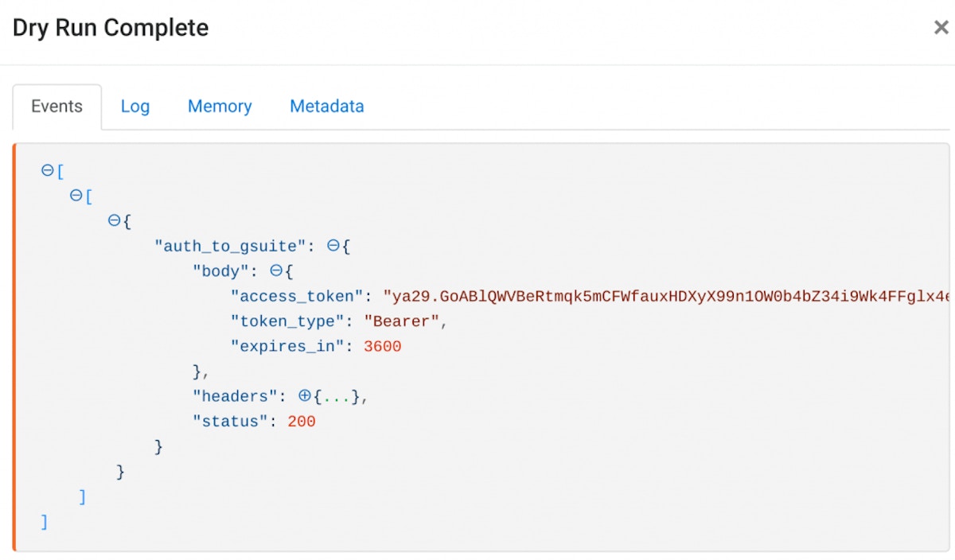Click the 3600 expires_in value
This screenshot has width=955, height=560.
click(x=382, y=347)
